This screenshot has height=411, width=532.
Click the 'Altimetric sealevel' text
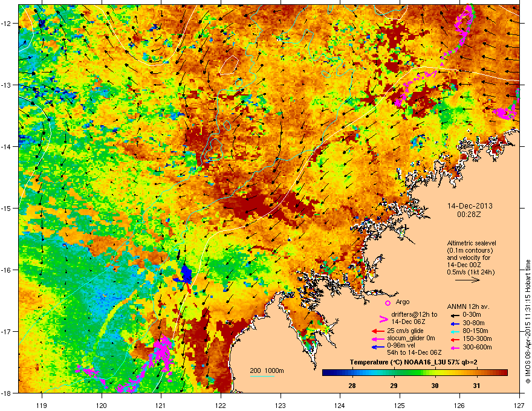(472, 243)
